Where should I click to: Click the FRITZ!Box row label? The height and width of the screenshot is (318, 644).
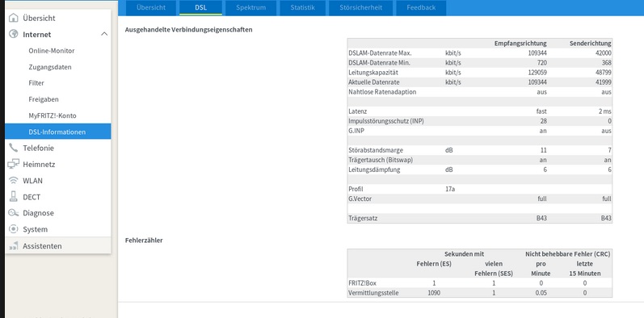coord(362,283)
